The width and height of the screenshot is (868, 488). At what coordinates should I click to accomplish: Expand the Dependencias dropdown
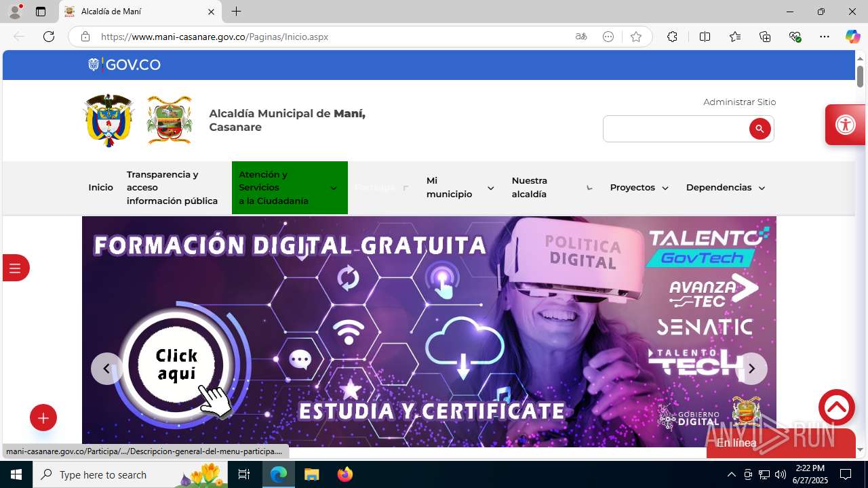tap(762, 188)
